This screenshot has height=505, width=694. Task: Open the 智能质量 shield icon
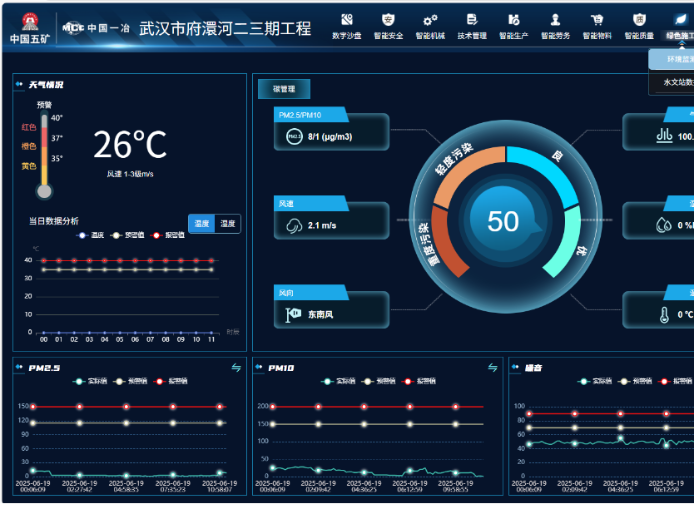[639, 21]
